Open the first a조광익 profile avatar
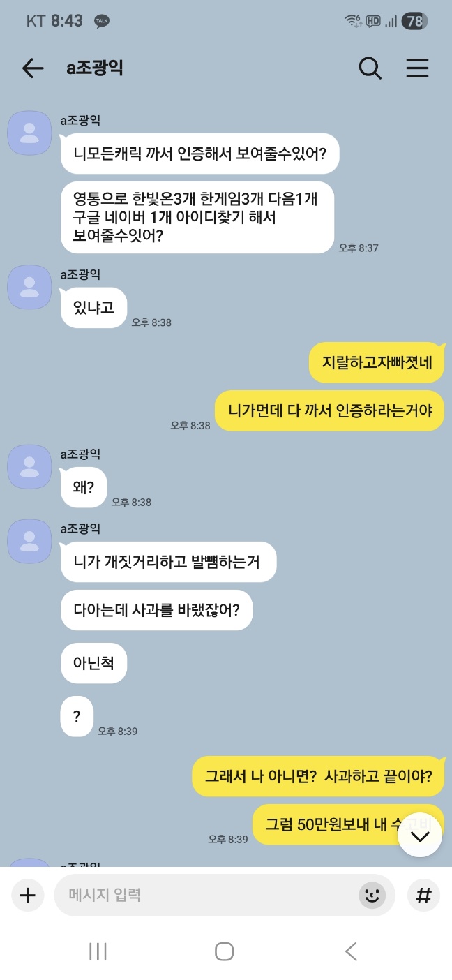Image resolution: width=452 pixels, height=980 pixels. 29,133
